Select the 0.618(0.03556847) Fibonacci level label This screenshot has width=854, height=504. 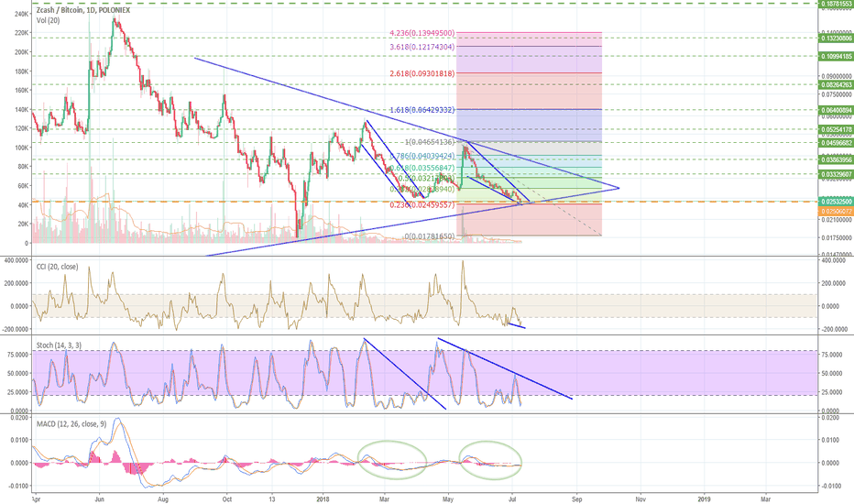click(422, 168)
